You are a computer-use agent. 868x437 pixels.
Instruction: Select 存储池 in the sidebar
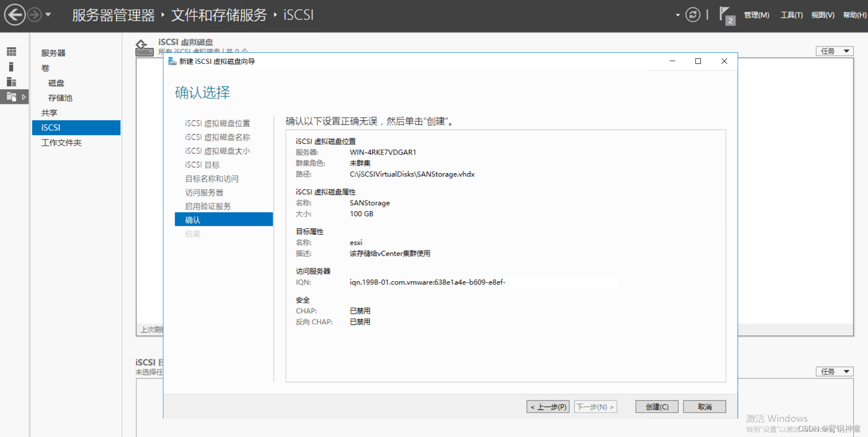click(x=60, y=97)
